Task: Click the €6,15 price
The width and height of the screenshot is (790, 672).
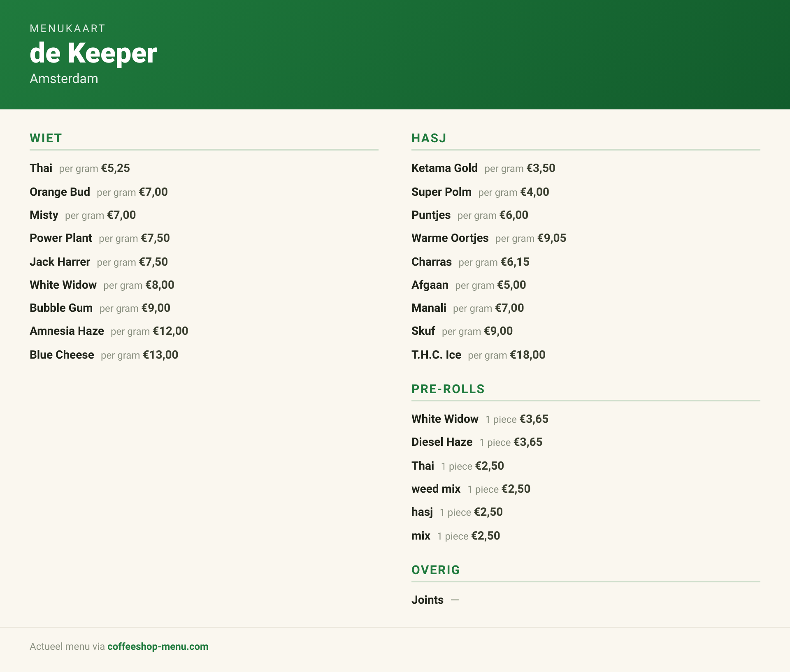Action: coord(515,262)
